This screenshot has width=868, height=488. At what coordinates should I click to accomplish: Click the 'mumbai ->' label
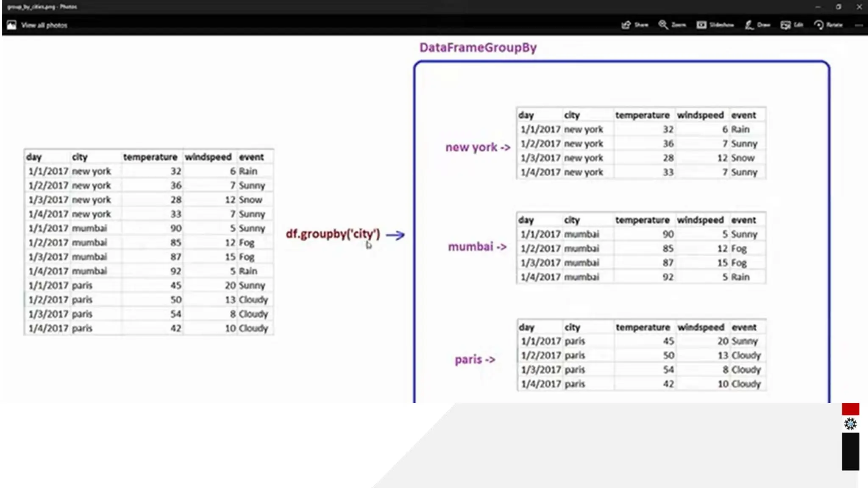click(x=477, y=247)
